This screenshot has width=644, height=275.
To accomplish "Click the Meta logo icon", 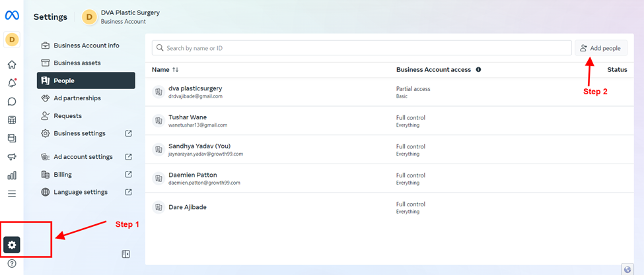I will click(x=12, y=16).
